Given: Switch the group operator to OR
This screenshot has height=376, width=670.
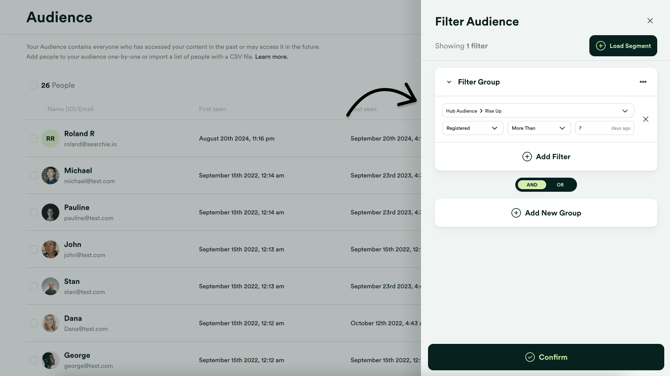Looking at the screenshot, I should 560,185.
